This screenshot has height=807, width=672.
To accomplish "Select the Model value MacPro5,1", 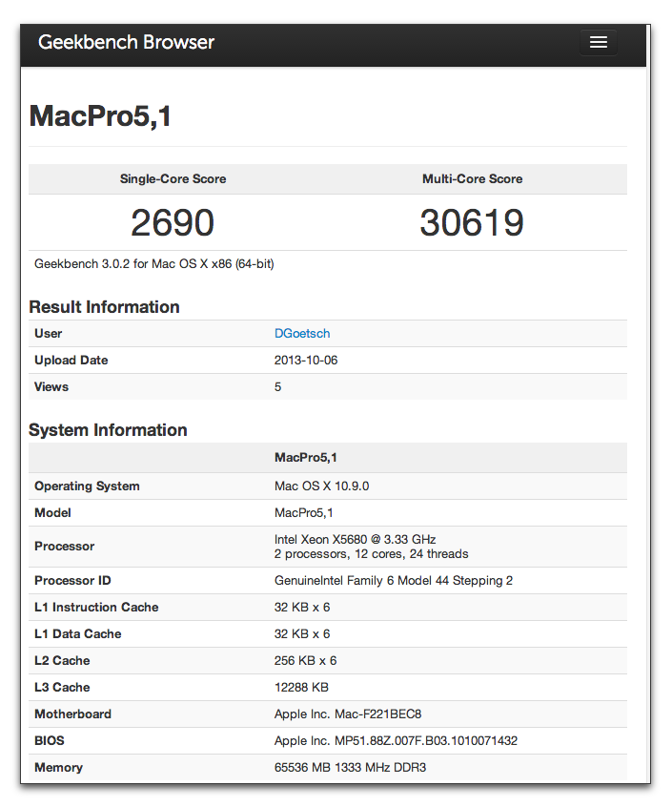I will point(303,513).
